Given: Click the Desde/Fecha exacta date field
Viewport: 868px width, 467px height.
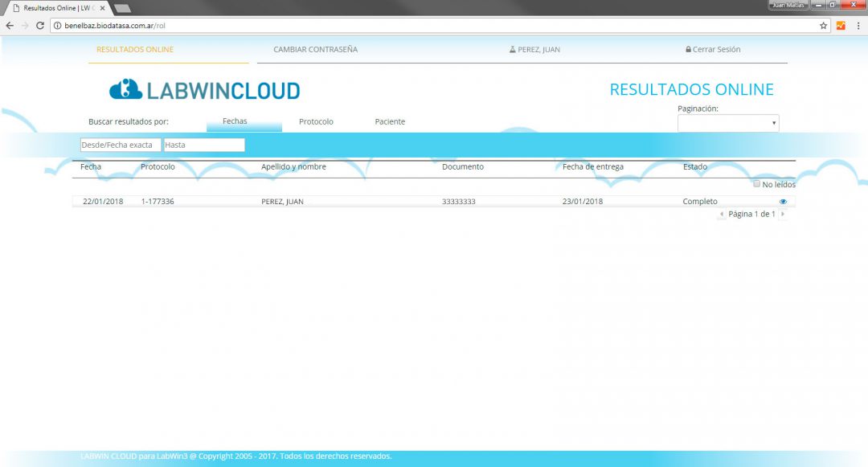Looking at the screenshot, I should [121, 145].
